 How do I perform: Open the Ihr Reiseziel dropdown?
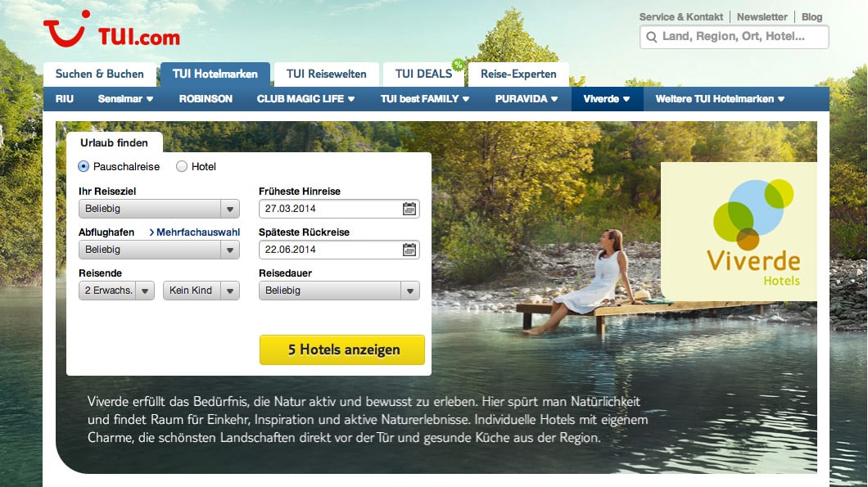(x=159, y=209)
